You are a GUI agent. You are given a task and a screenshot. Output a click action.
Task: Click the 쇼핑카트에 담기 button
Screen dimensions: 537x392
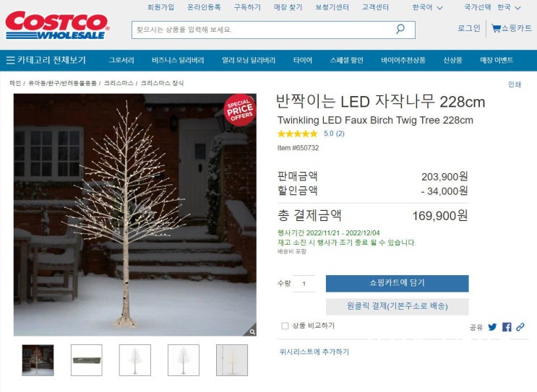[x=398, y=283]
